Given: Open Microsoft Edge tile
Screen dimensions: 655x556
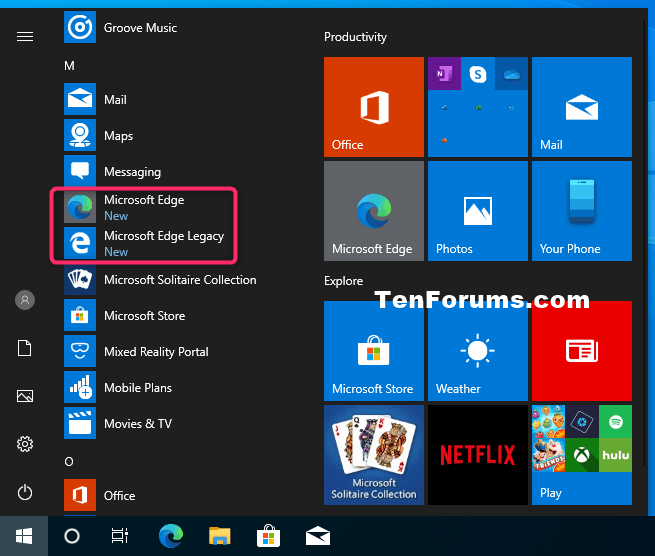Looking at the screenshot, I should point(373,211).
